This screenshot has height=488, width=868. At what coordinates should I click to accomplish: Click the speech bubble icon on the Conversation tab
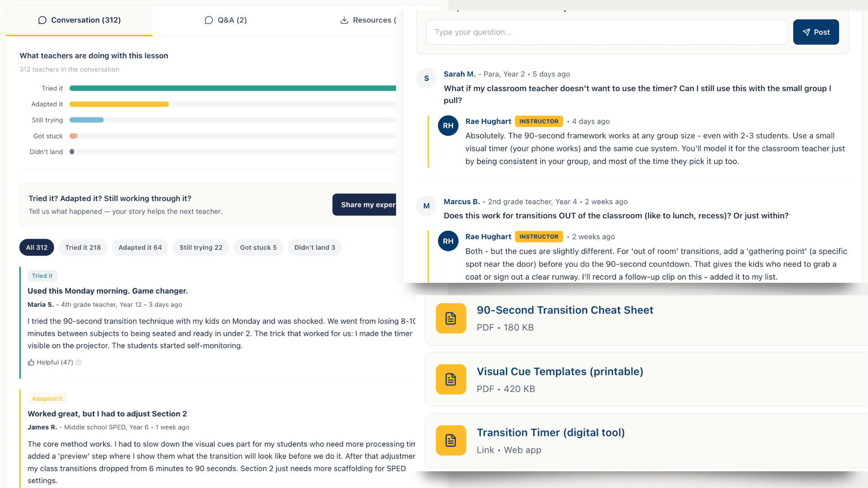pos(42,20)
